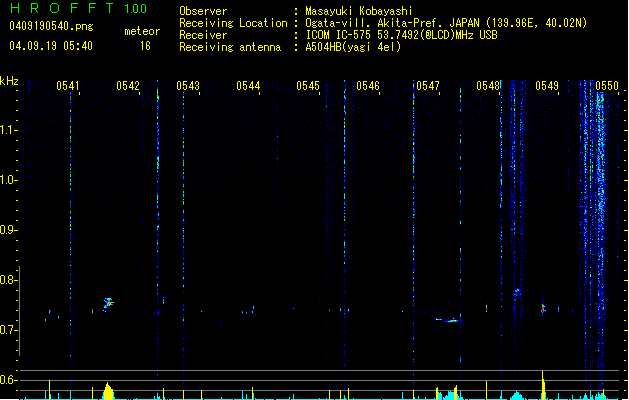Click the 'meteor' count label
The height and width of the screenshot is (400, 629).
point(142,31)
